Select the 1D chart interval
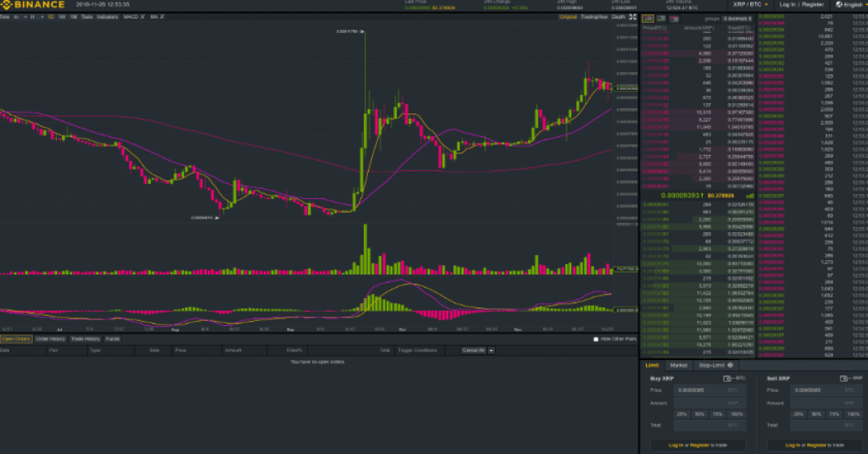The height and width of the screenshot is (454, 868). (x=51, y=17)
